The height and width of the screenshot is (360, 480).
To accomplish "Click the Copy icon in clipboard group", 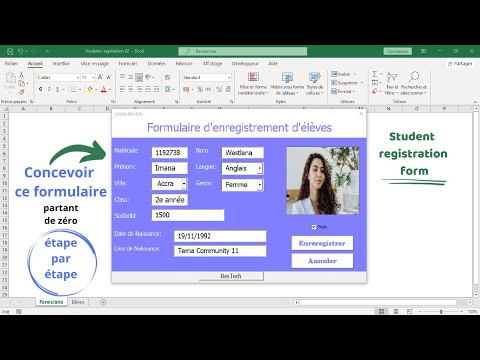I will click(x=21, y=83).
